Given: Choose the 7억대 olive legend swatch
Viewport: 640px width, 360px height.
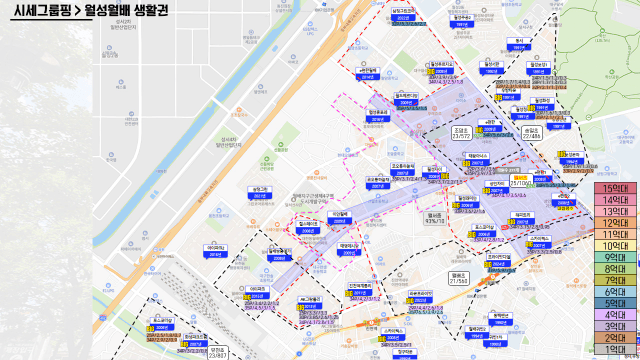Looking at the screenshot, I should 616,280.
